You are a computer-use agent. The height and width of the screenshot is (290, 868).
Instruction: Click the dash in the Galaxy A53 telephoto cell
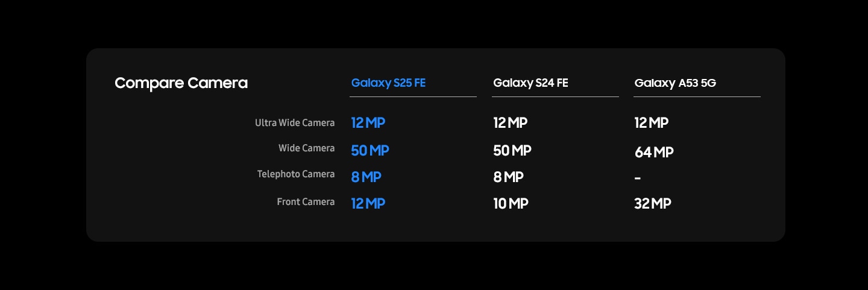click(638, 178)
